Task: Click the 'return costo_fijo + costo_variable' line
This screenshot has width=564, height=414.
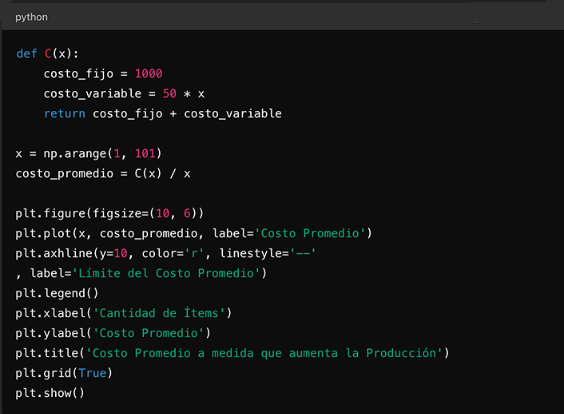Action: [163, 114]
